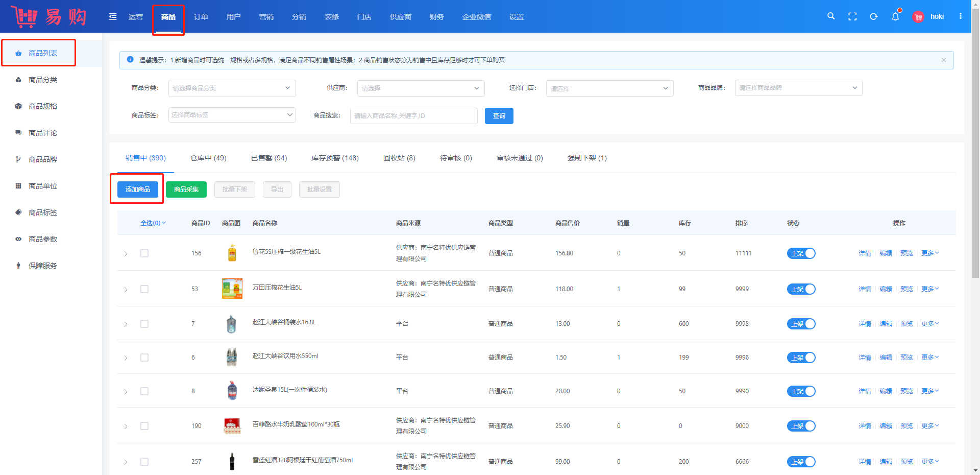Check the checkbox for 万田压榨花生油5L
980x475 pixels.
click(144, 289)
